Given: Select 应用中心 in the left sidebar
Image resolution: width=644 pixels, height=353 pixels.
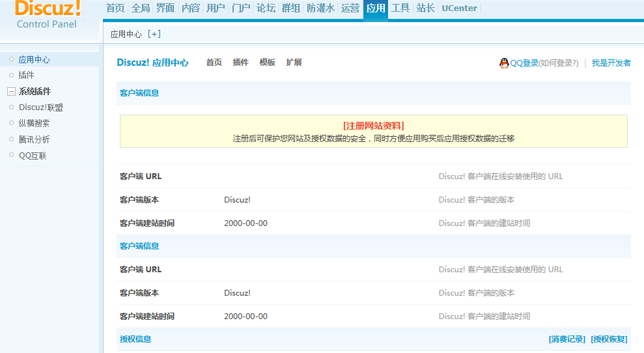Looking at the screenshot, I should click(34, 59).
